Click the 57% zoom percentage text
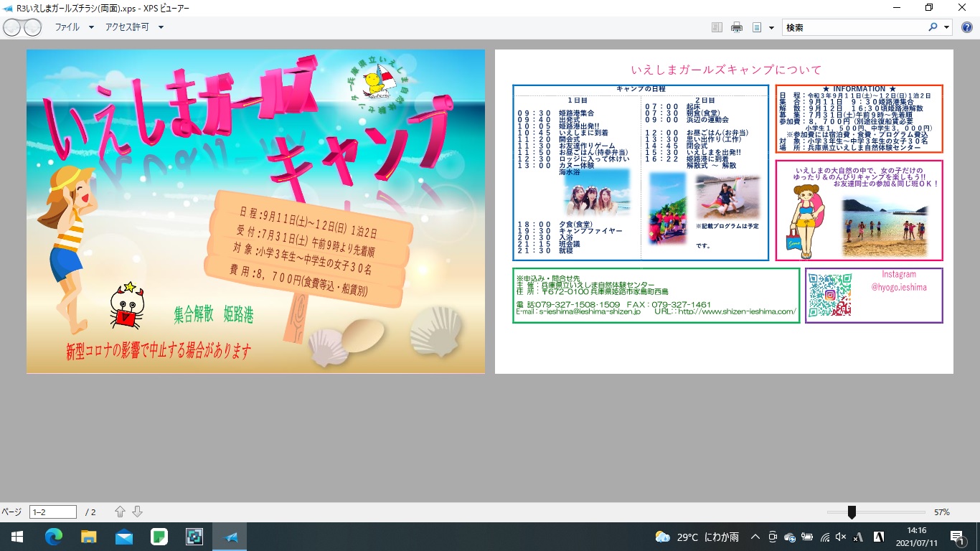 (941, 512)
